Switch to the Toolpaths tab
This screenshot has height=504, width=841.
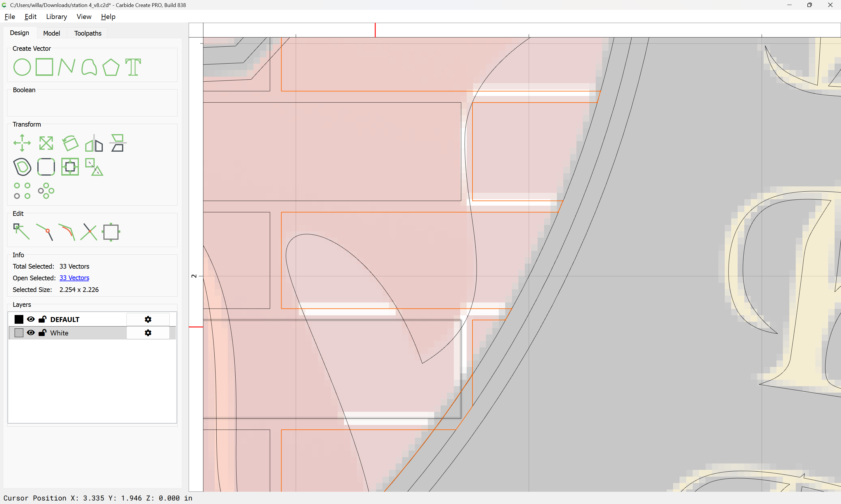(x=88, y=33)
